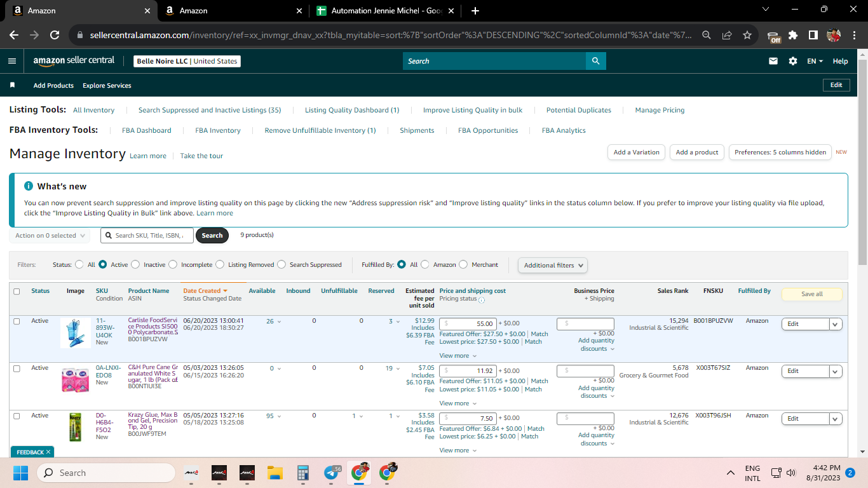View site information via the lock icon
Screen dimensions: 868x488
pos(79,36)
